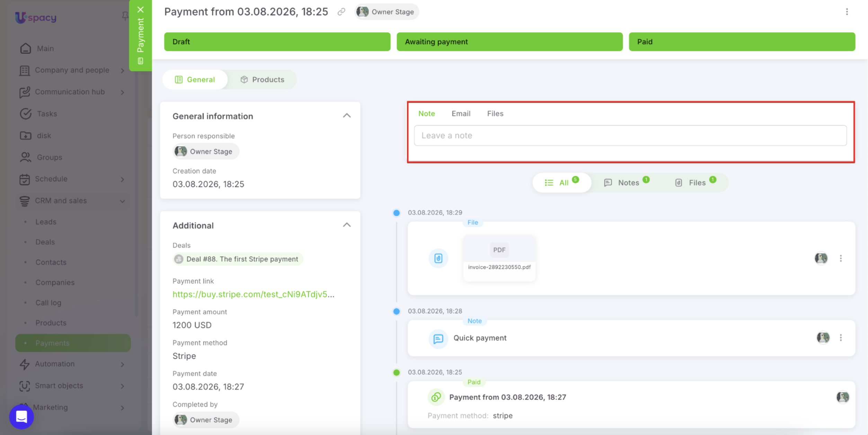Open disk in the sidebar
This screenshot has height=435, width=868.
44,135
